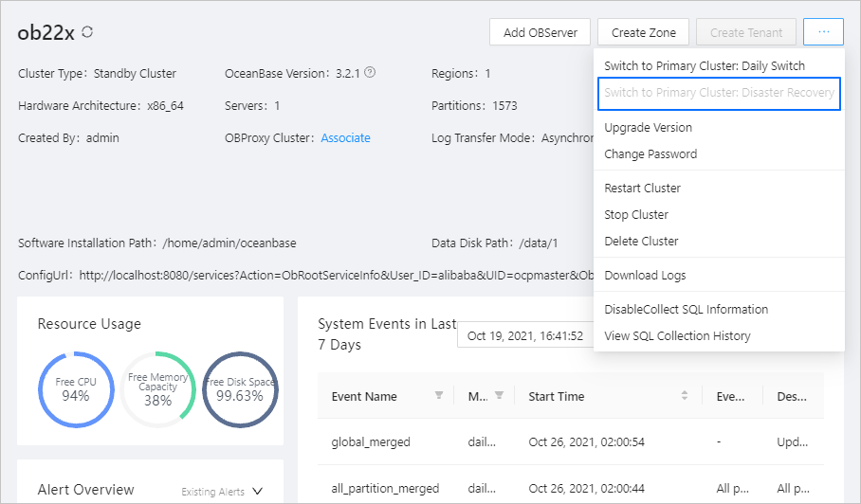Choose Delete Cluster from the menu

click(x=641, y=242)
